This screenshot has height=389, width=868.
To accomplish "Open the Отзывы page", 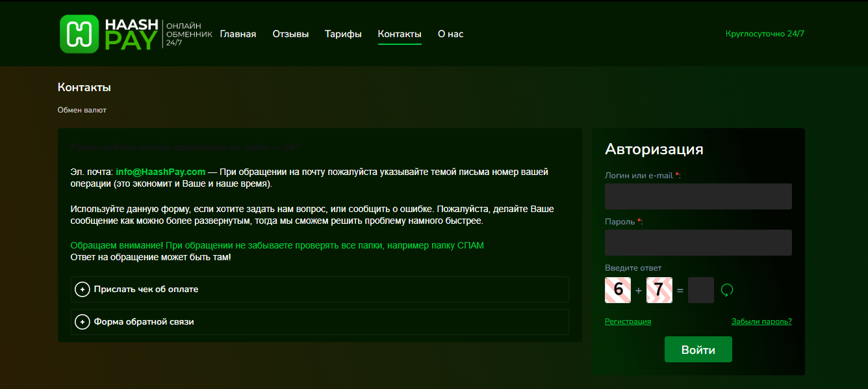I will pyautogui.click(x=290, y=34).
